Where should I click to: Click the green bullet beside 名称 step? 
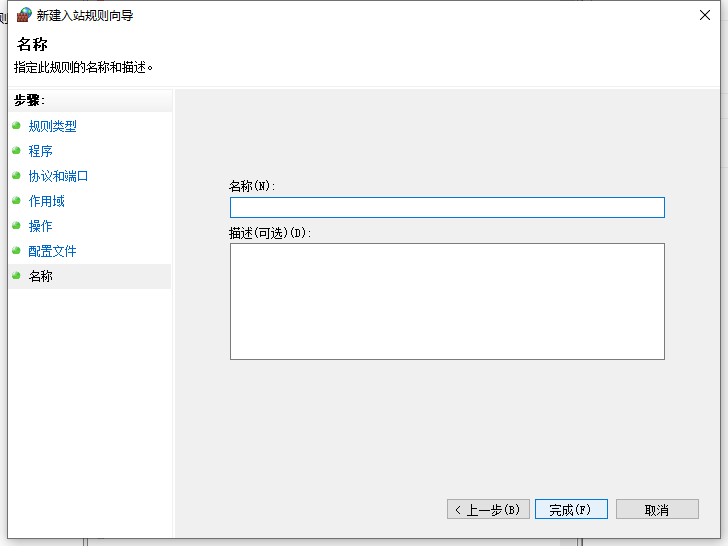[16, 276]
